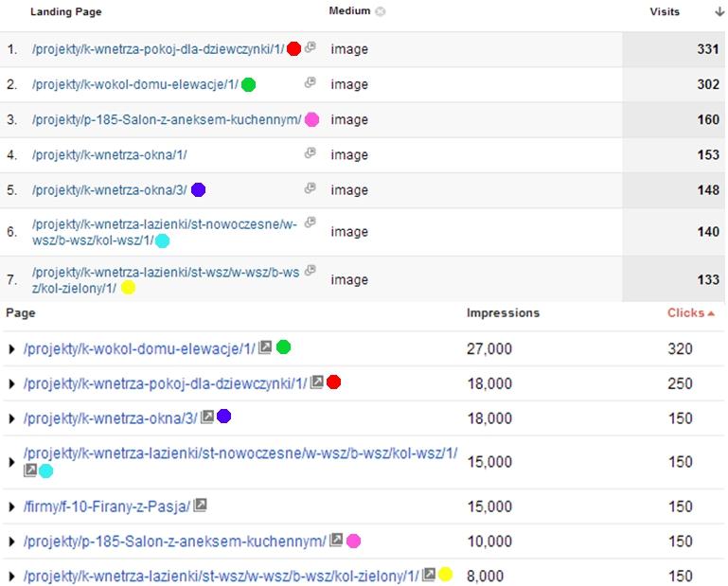Image resolution: width=728 pixels, height=586 pixels.
Task: Click the open-in-new-window icon beside the pokoj-dla-dziewczynki landing page
Action: [311, 47]
